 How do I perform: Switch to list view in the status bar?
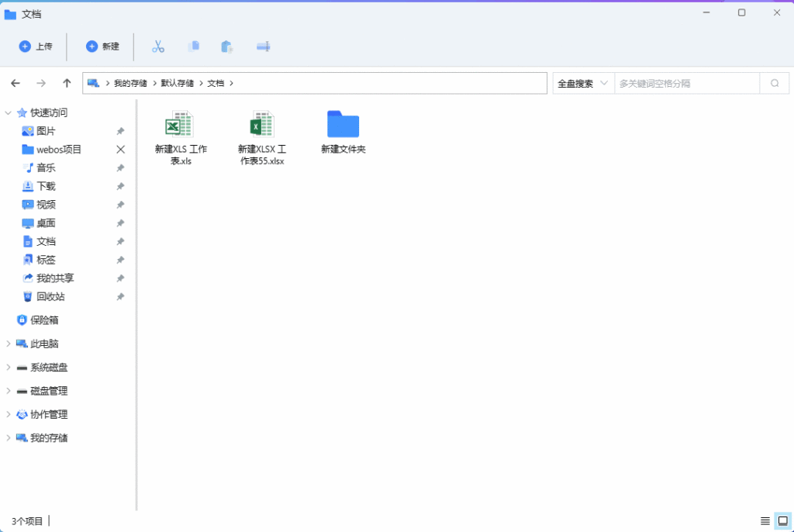[765, 520]
